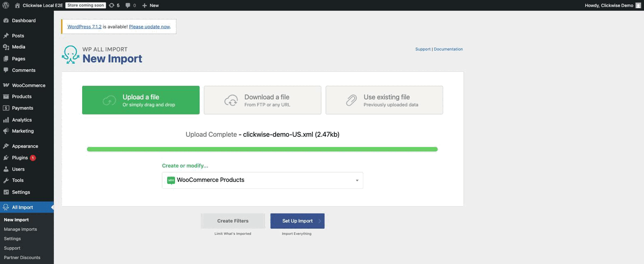Viewport: 644px width, 264px height.
Task: Click the Settings sliders icon
Action: point(6,192)
